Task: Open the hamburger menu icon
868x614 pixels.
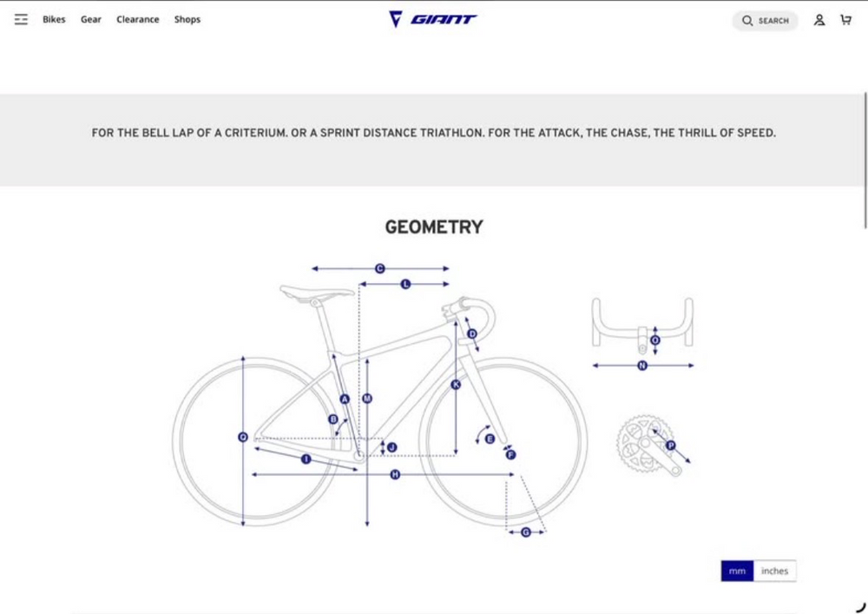Action: (x=21, y=19)
